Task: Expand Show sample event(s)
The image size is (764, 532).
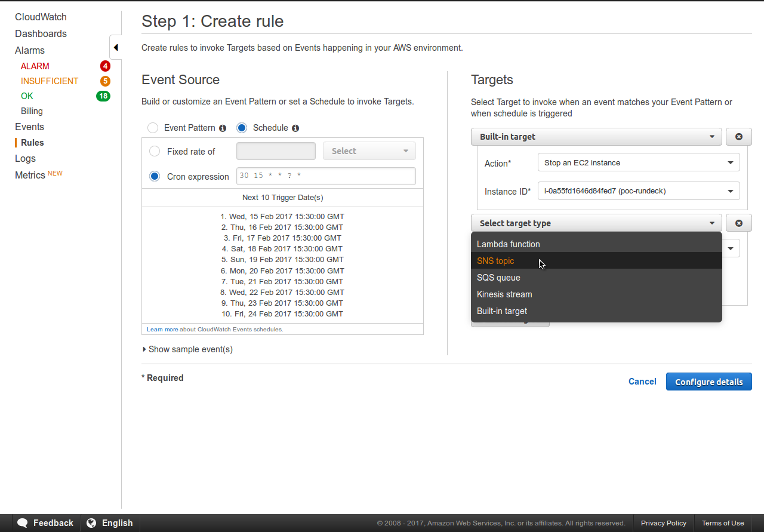Action: (x=187, y=349)
